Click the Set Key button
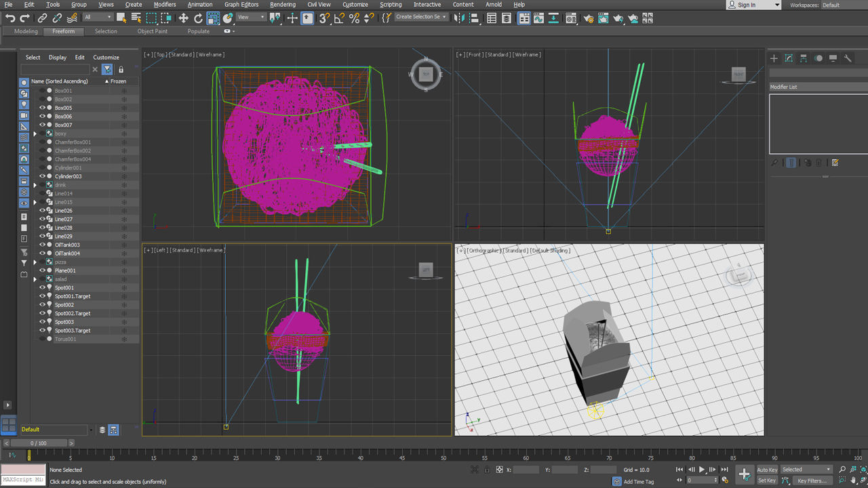This screenshot has height=488, width=868. [767, 481]
